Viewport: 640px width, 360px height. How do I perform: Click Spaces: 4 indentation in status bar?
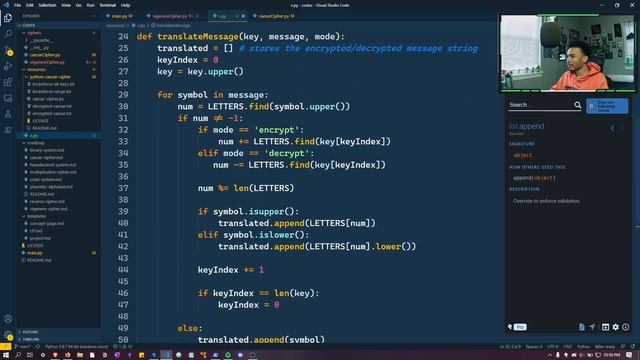coord(534,347)
